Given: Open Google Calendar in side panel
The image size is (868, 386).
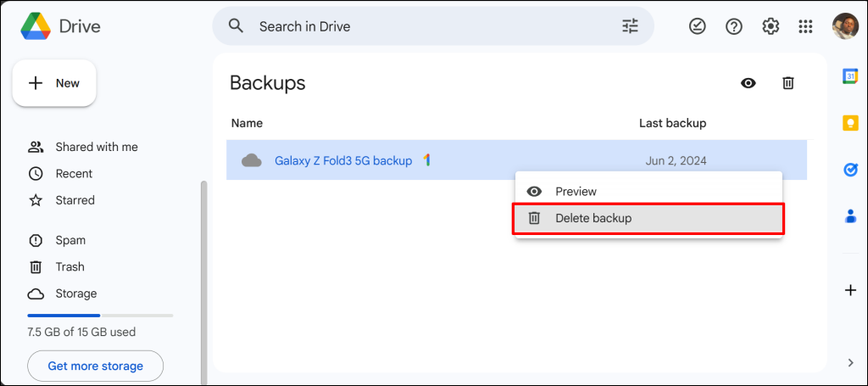Looking at the screenshot, I should coord(850,76).
